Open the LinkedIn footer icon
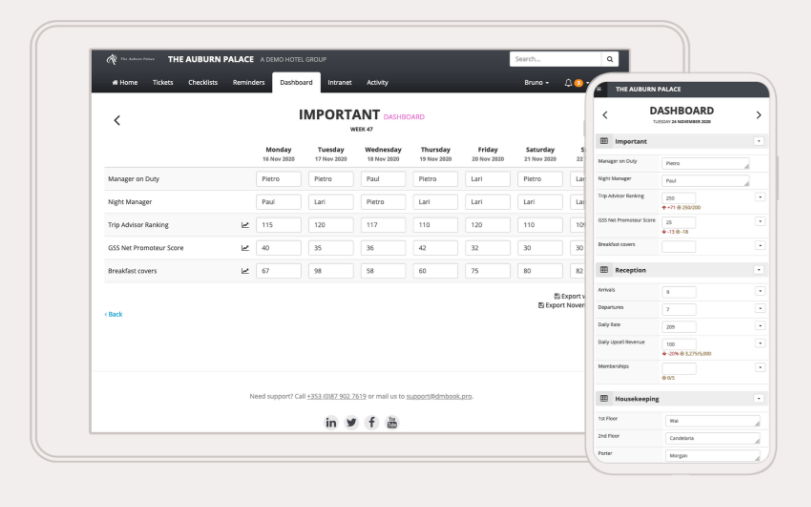This screenshot has width=811, height=507. [x=331, y=423]
